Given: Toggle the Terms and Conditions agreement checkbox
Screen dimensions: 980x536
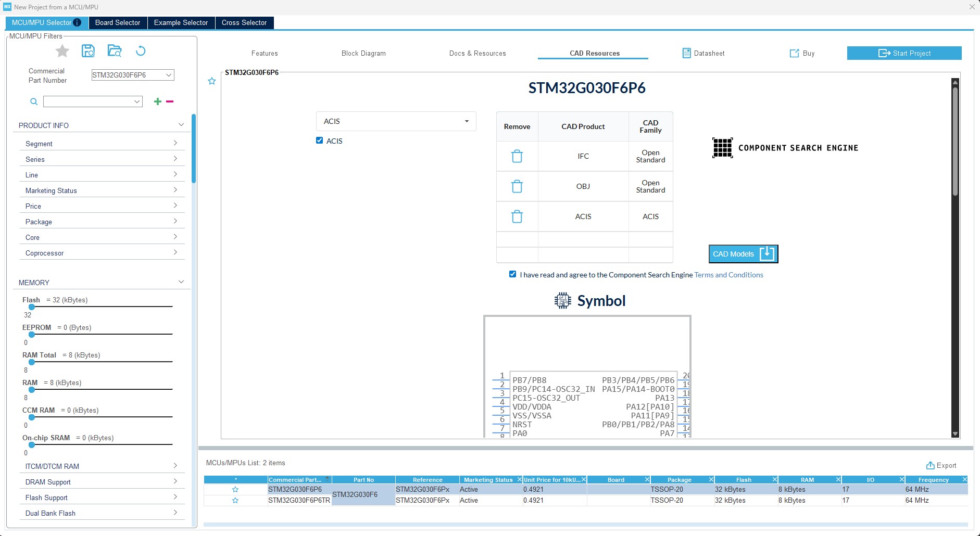Looking at the screenshot, I should tap(513, 274).
